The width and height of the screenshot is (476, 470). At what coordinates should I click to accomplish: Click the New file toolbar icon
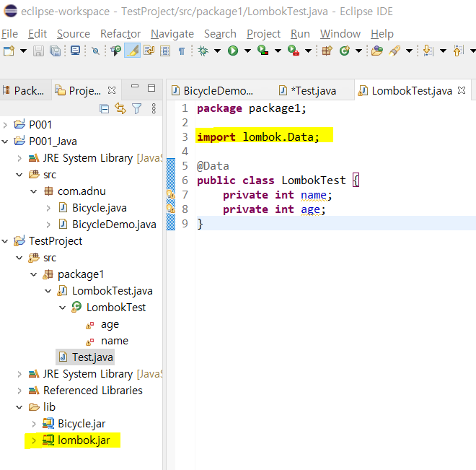coord(9,51)
